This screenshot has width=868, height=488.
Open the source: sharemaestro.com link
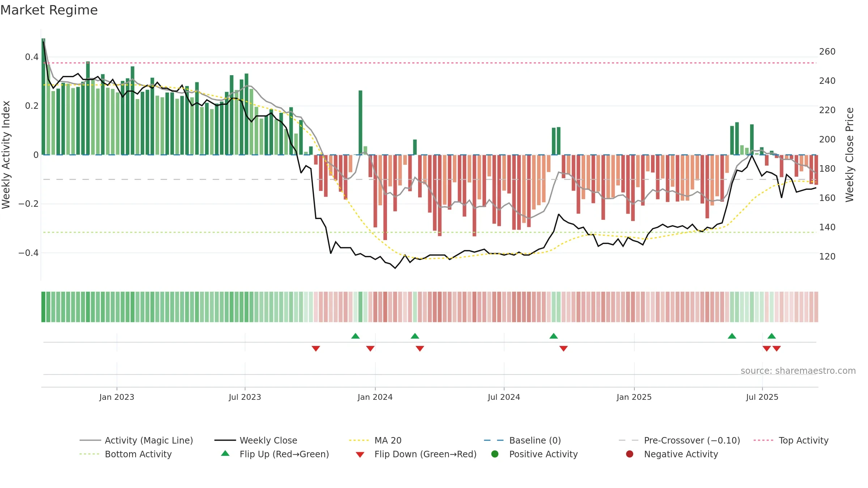point(798,371)
